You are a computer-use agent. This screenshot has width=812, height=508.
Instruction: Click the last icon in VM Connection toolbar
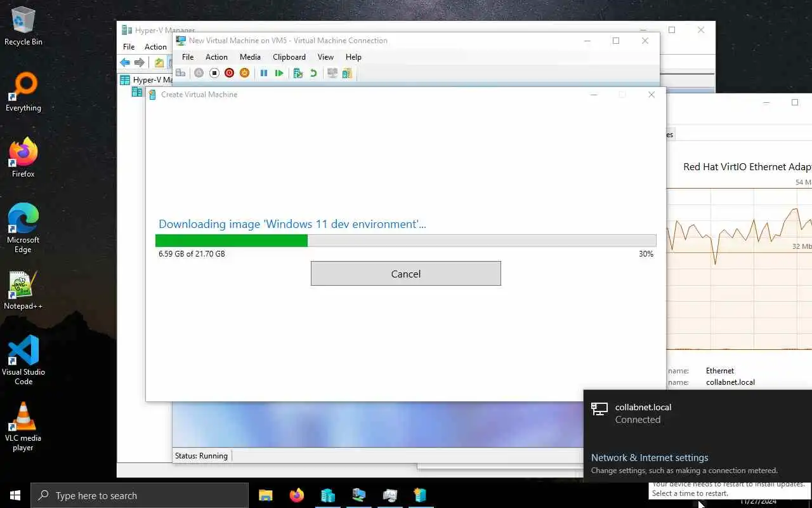pos(347,73)
